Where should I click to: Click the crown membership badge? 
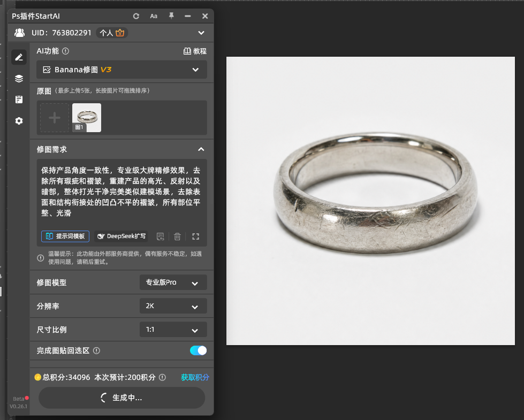(x=120, y=33)
